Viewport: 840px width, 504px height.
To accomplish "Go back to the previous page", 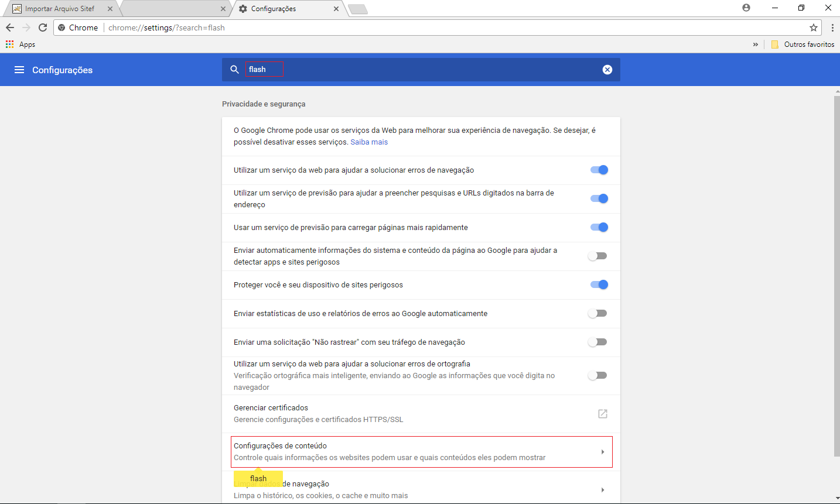I will click(10, 28).
